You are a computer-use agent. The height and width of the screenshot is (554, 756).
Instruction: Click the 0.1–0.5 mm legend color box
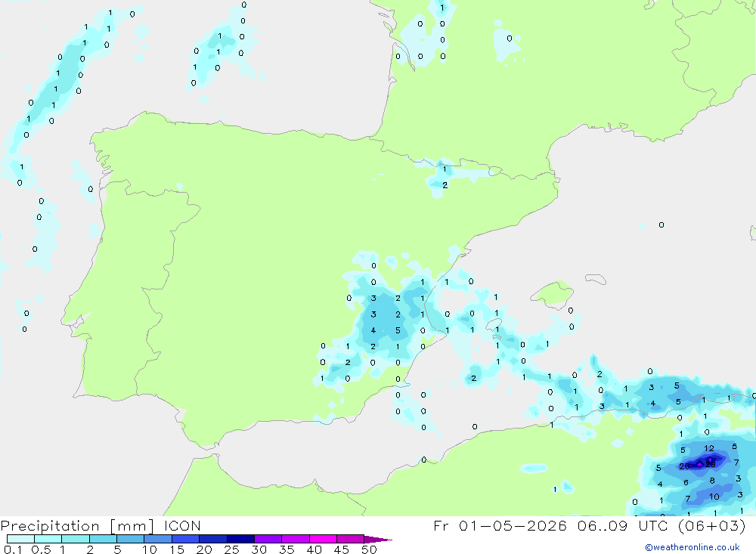click(x=20, y=539)
